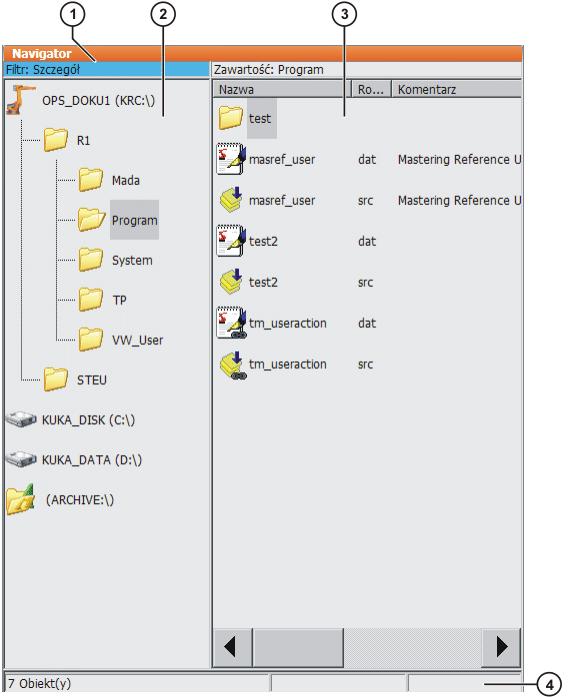Click the masref_user dat file icon
This screenshot has height=697, width=570.
click(x=231, y=159)
